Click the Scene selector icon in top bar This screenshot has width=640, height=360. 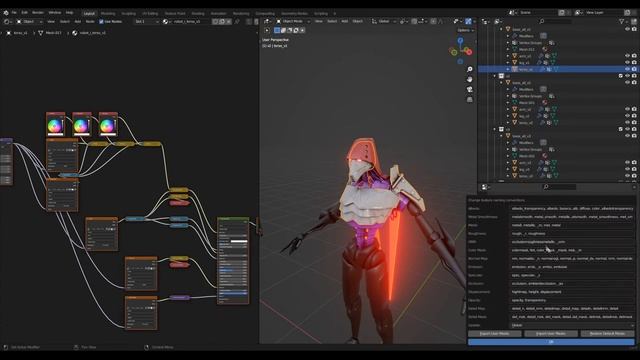[x=512, y=13]
